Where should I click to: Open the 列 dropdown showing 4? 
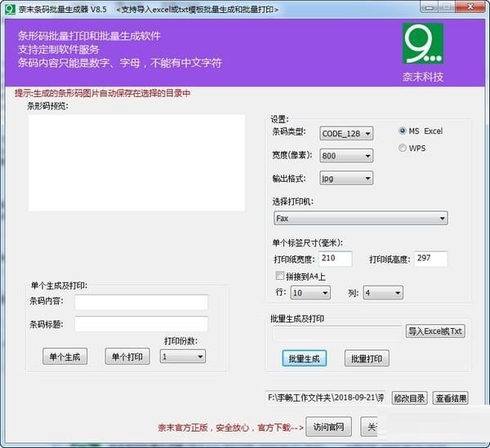(x=383, y=293)
